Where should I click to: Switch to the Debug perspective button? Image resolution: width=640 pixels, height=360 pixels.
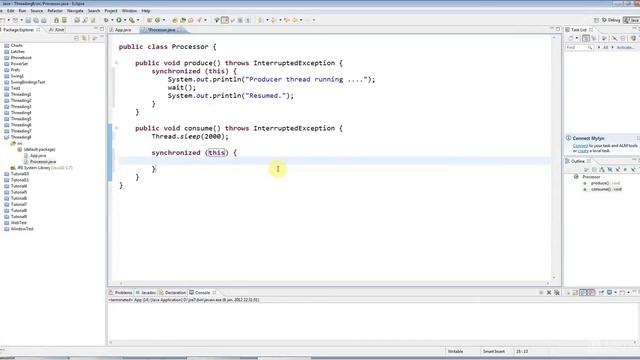pos(611,20)
